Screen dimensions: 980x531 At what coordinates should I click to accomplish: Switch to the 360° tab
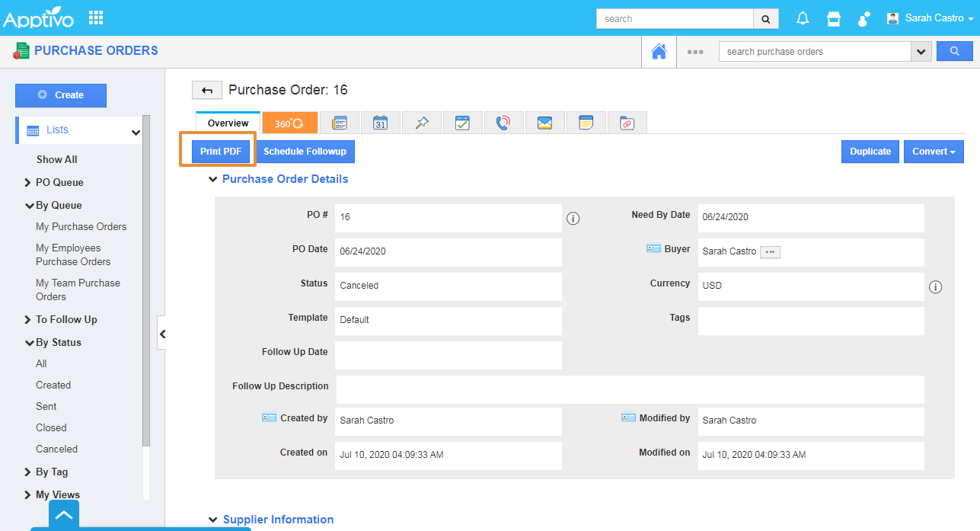coord(289,123)
